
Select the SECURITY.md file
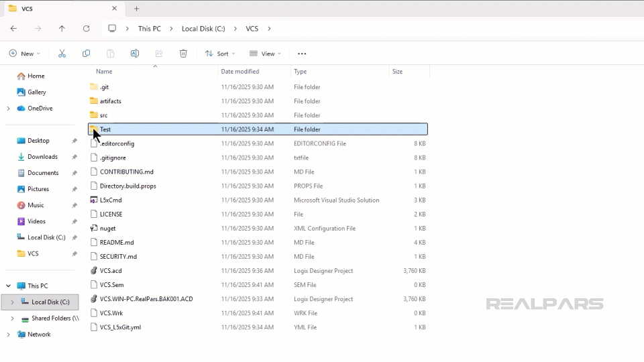[258, 257]
